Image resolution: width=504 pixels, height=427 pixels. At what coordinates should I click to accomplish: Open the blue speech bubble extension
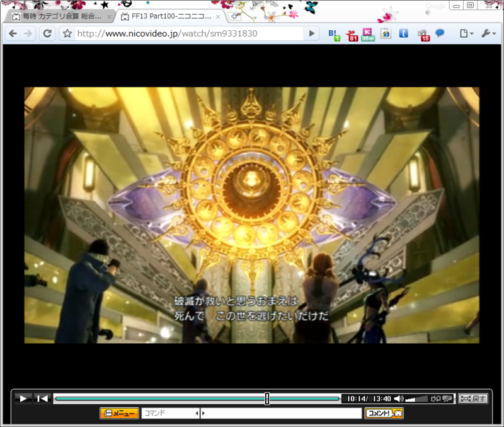pyautogui.click(x=440, y=33)
